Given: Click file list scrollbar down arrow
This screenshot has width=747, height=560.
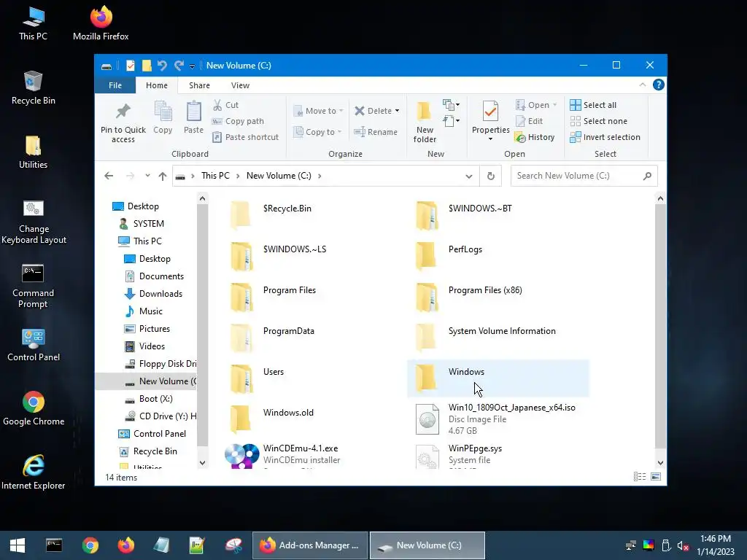Looking at the screenshot, I should 660,462.
